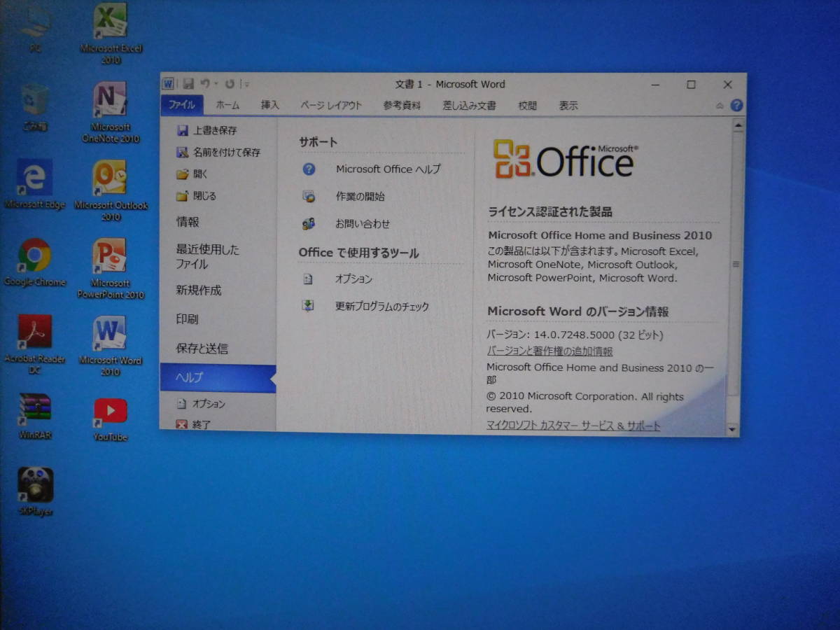840x630 pixels.
Task: Open Microsoft OneNote 2010 desktop shortcut
Action: (111, 111)
